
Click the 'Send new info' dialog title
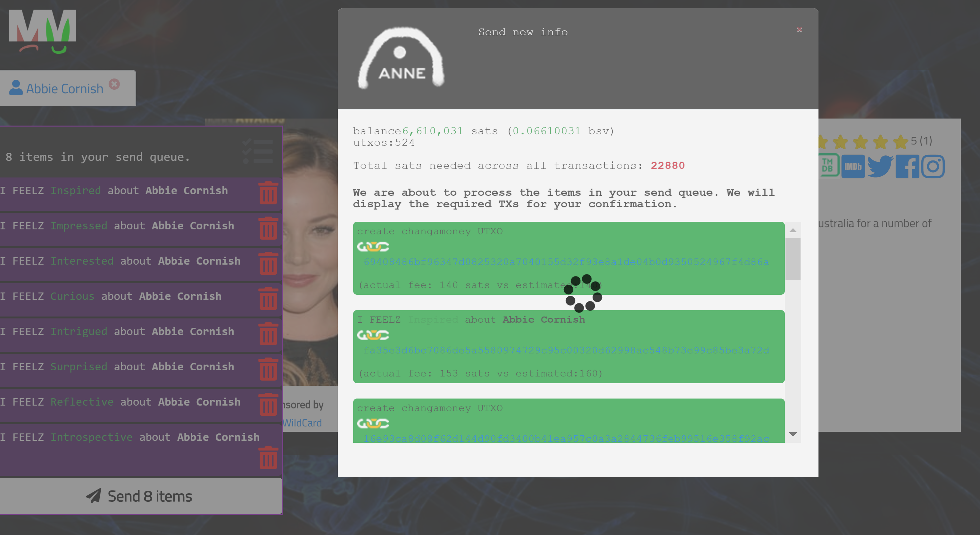[523, 32]
